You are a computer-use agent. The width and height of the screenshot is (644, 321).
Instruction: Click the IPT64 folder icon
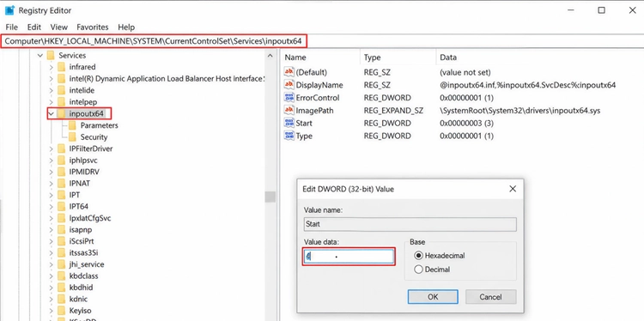[61, 207]
